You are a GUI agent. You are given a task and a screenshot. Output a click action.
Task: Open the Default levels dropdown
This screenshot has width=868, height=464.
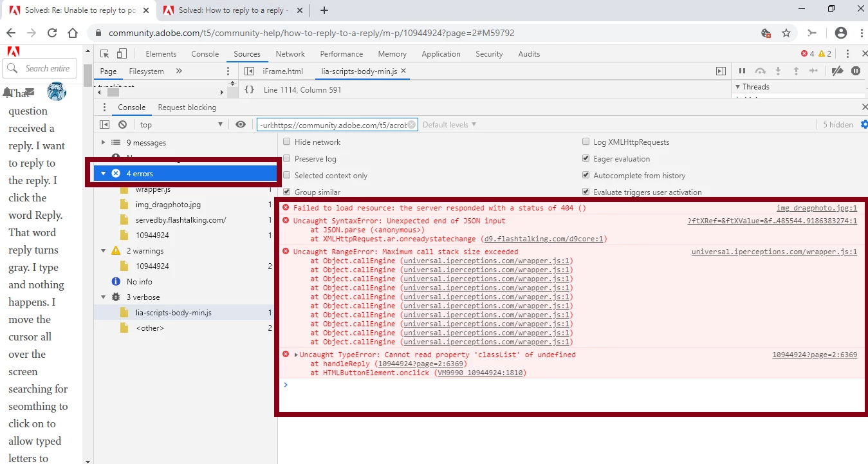coord(450,125)
